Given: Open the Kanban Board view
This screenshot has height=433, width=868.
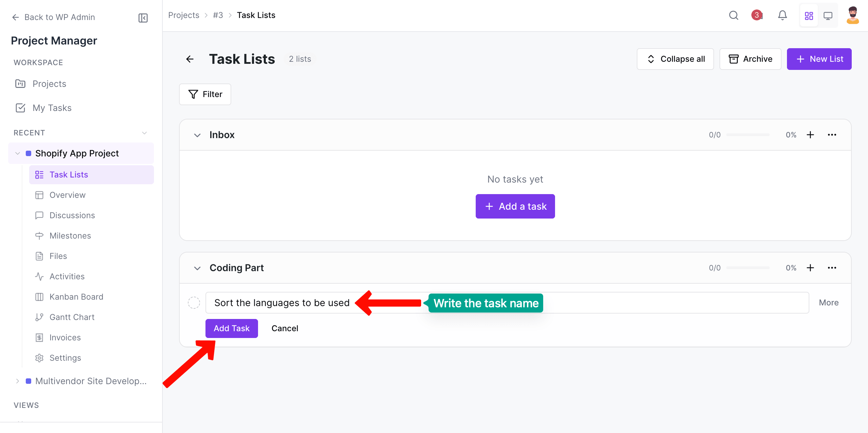Looking at the screenshot, I should [x=76, y=297].
